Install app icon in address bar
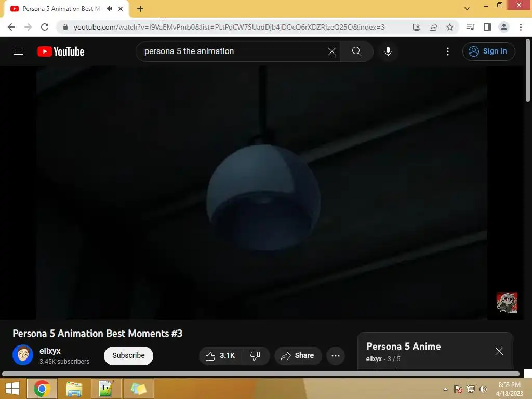Image resolution: width=532 pixels, height=399 pixels. point(416,27)
